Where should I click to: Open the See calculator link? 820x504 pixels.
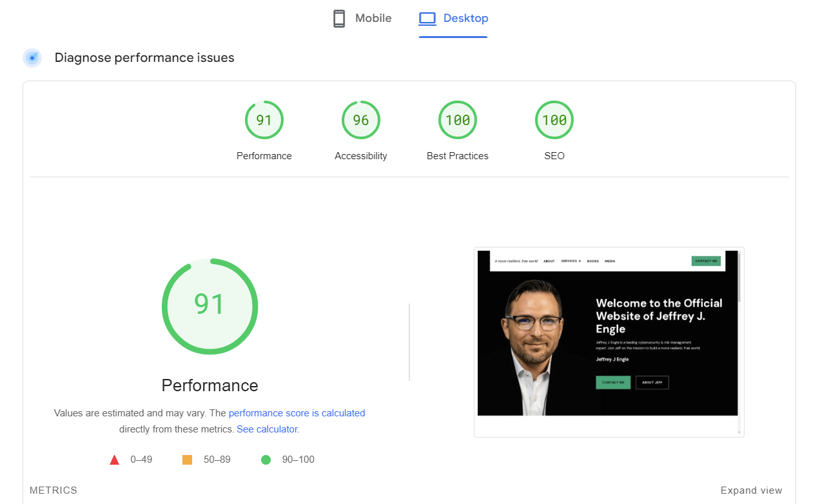point(267,429)
